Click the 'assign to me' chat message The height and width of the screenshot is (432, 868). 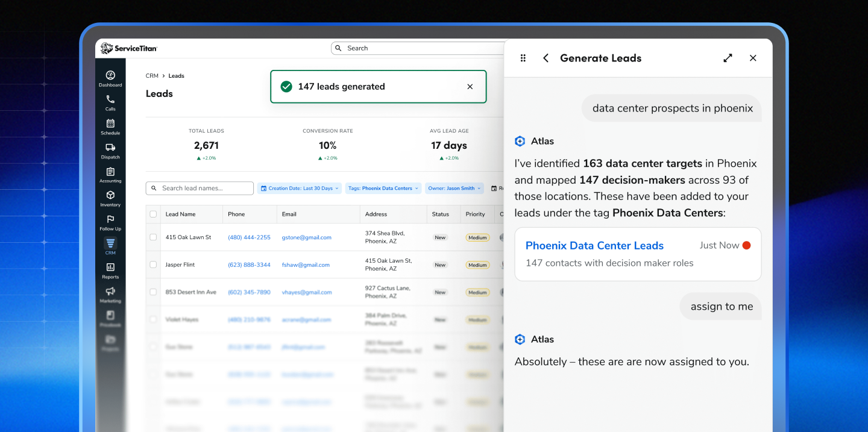721,306
